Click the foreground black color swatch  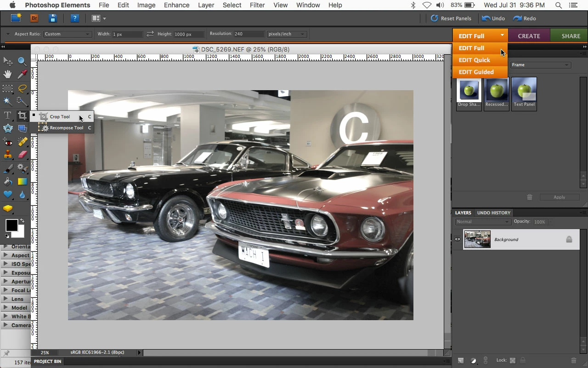point(11,225)
